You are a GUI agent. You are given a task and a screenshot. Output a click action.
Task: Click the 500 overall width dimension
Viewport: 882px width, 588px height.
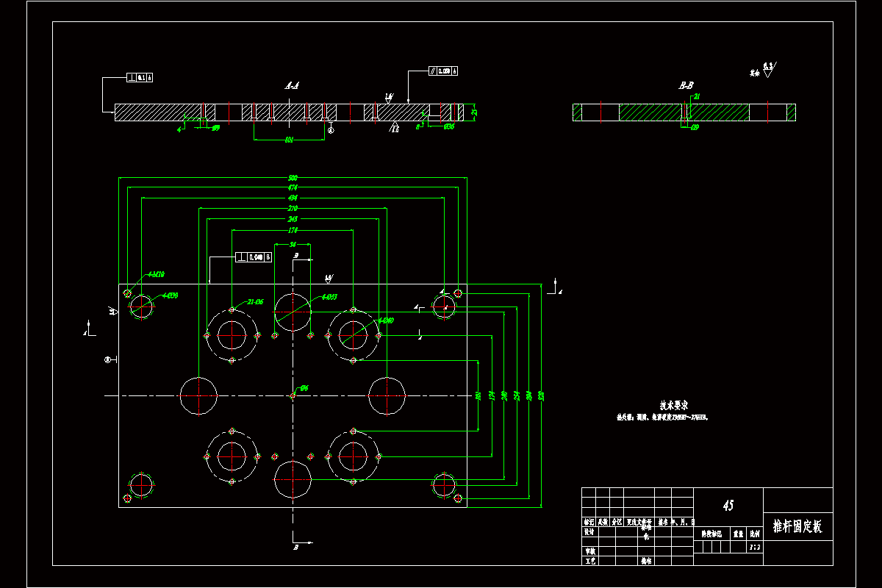click(x=293, y=179)
